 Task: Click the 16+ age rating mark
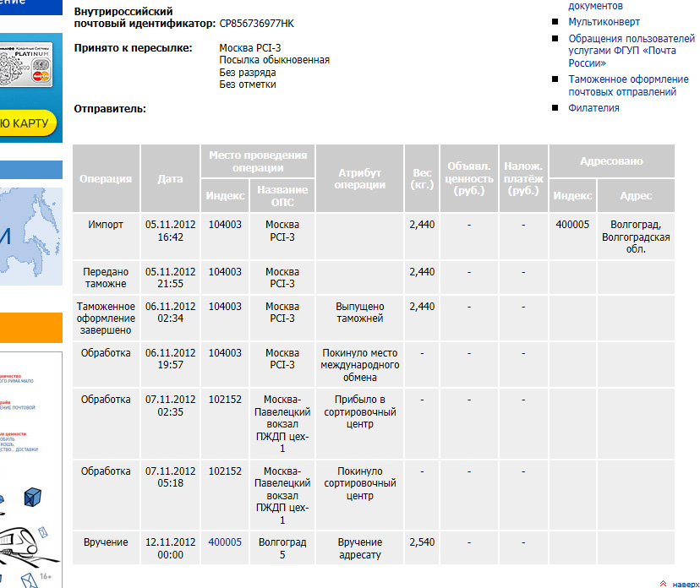coord(46,577)
